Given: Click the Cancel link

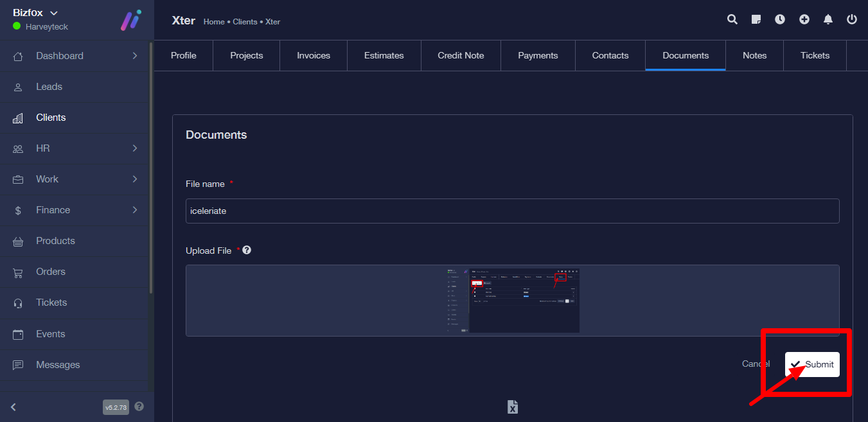Looking at the screenshot, I should 755,364.
